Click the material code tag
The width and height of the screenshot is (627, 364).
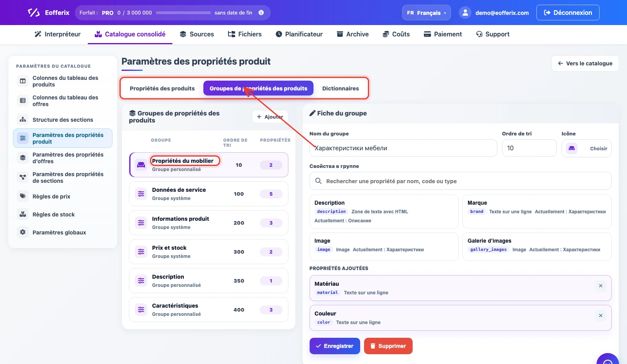point(327,292)
